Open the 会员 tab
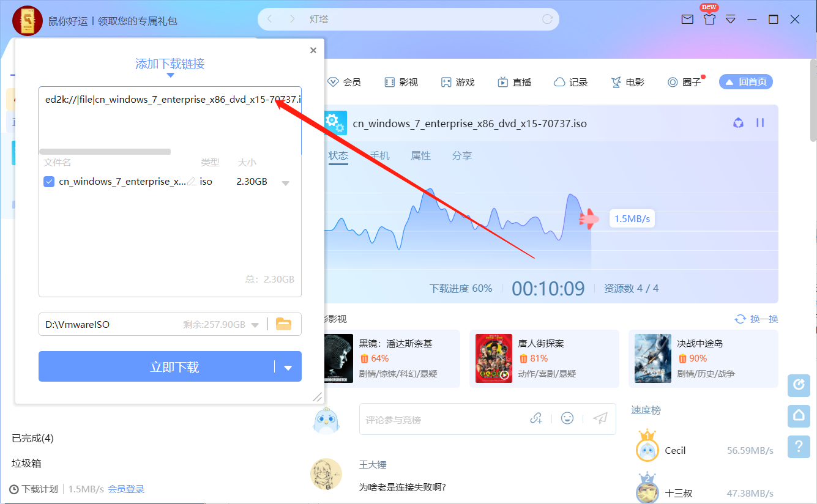 click(x=344, y=82)
